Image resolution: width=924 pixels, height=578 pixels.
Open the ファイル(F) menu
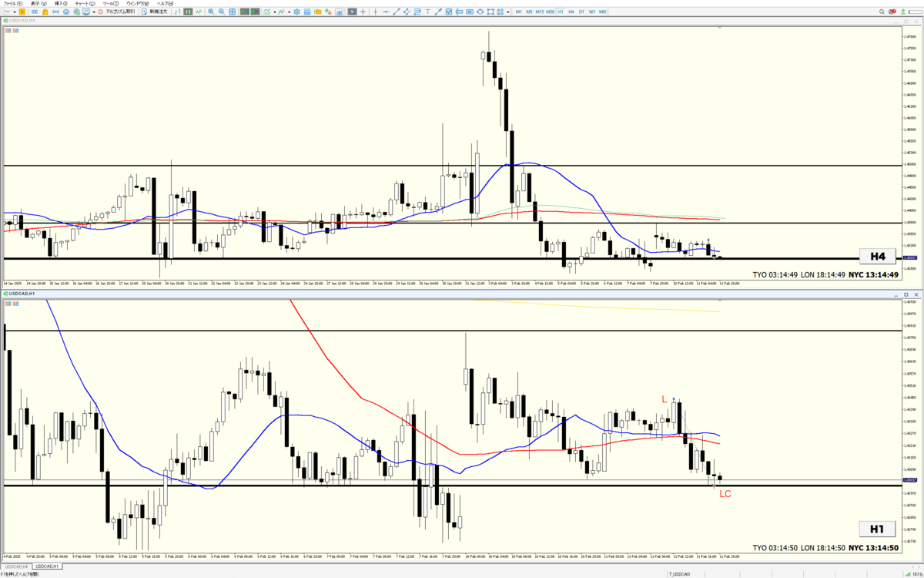pos(13,4)
